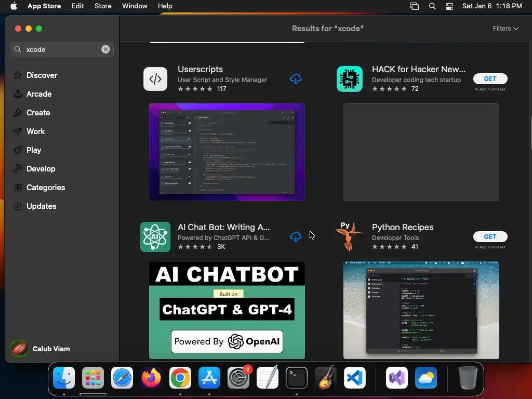Screen dimensions: 532x399
Task: Open the Edit menu
Action: click(78, 6)
